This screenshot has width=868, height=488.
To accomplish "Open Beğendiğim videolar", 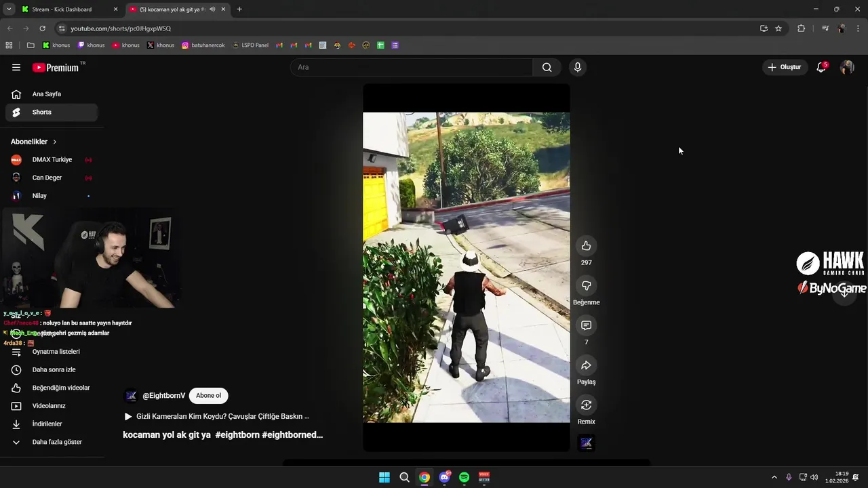I will (52, 388).
